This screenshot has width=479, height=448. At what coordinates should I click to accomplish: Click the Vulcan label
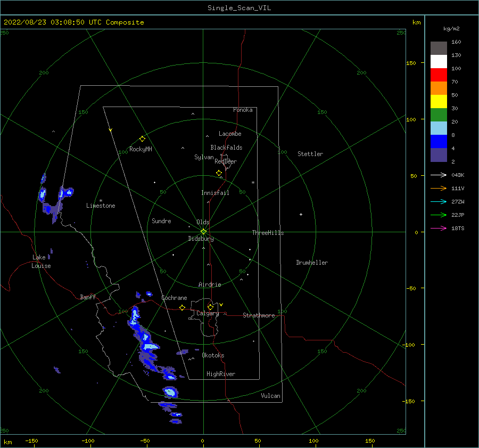click(x=271, y=396)
